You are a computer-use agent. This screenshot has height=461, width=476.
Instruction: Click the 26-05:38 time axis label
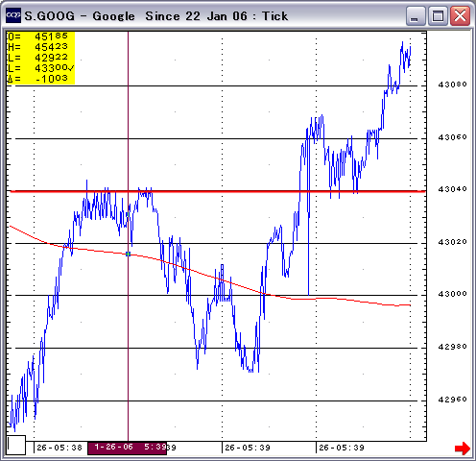[x=59, y=448]
